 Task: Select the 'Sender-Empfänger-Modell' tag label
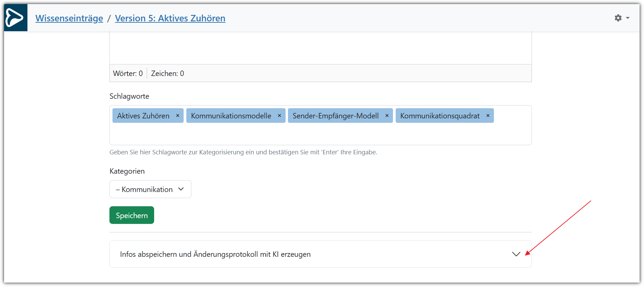pos(335,116)
